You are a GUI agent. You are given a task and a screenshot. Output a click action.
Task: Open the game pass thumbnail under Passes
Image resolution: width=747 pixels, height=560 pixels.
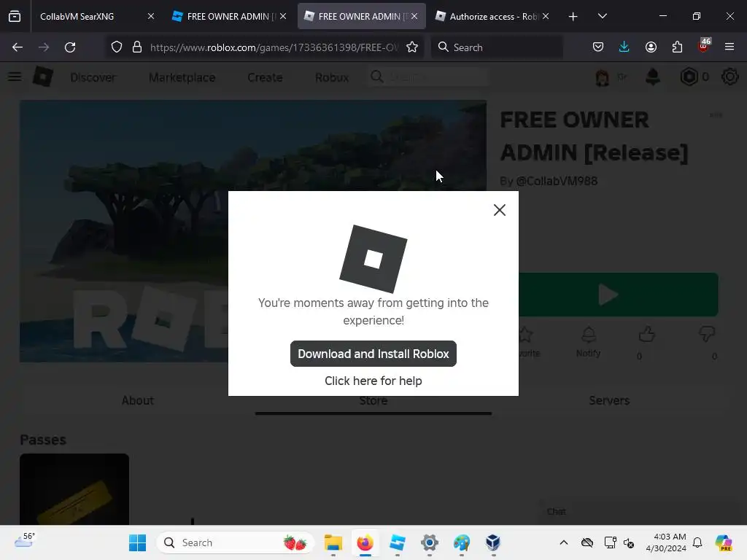[74, 489]
